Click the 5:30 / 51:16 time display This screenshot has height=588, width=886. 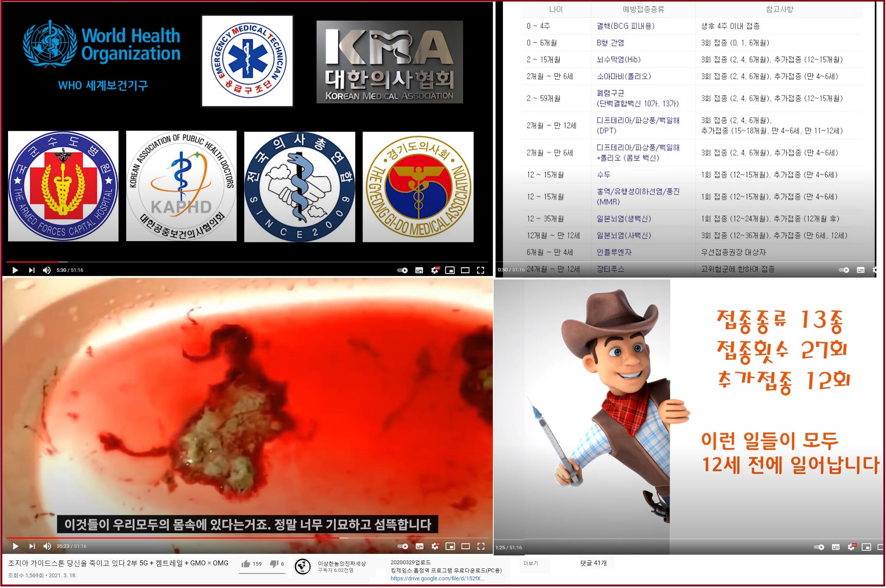[70, 271]
